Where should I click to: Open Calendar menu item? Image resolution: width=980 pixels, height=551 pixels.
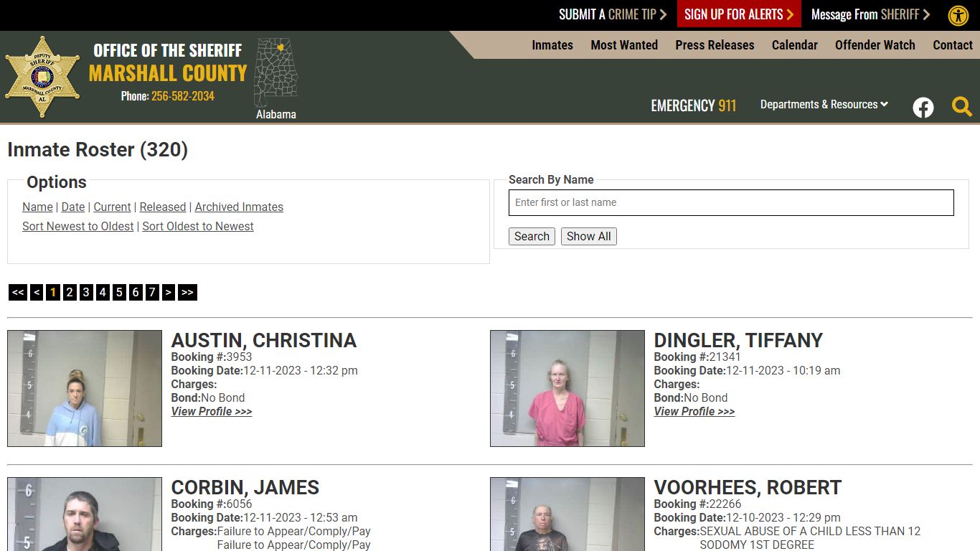[795, 44]
